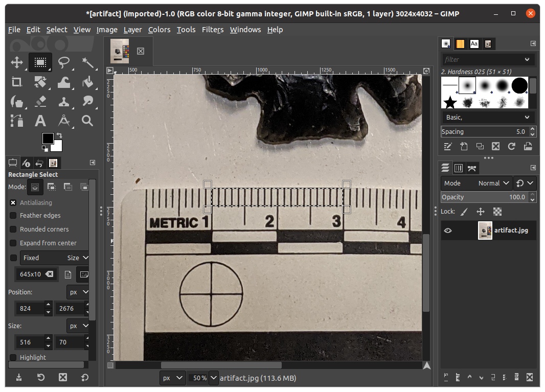
Task: Select the Crop tool
Action: pyautogui.click(x=17, y=82)
